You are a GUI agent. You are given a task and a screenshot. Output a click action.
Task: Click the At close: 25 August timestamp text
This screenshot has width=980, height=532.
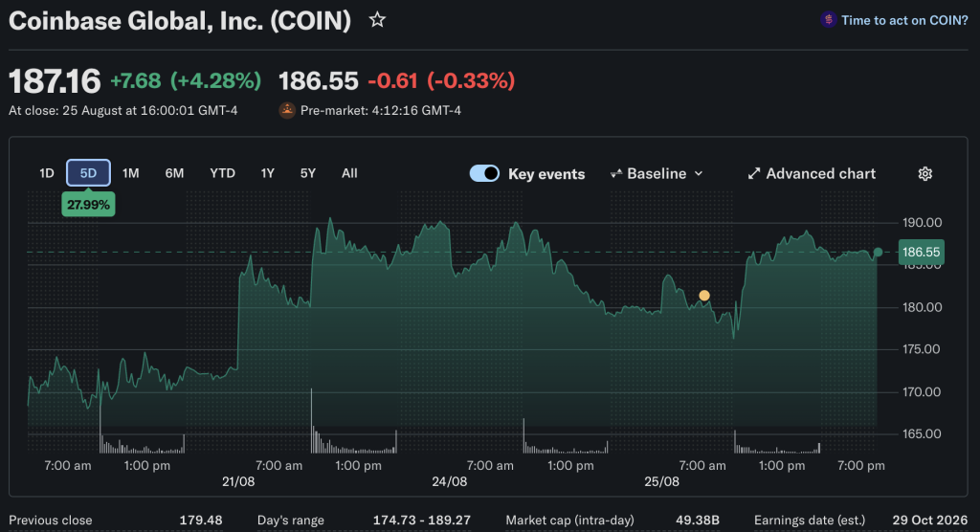123,111
